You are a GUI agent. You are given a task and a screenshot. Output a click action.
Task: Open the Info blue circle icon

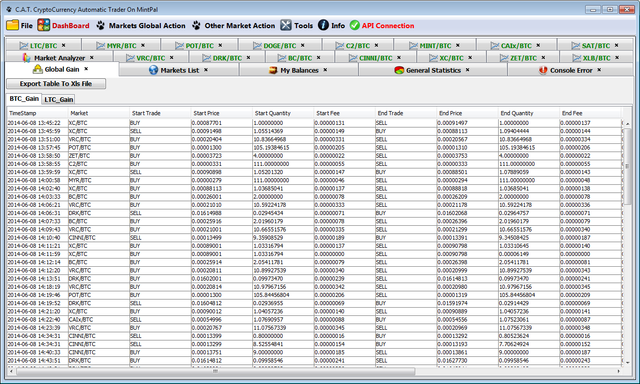pos(323,25)
